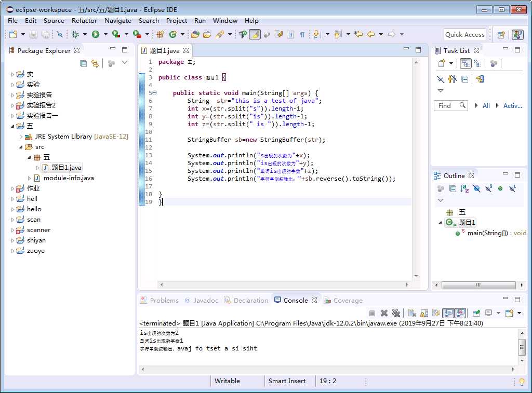
Task: Maximize the Console view panel
Action: 517,299
